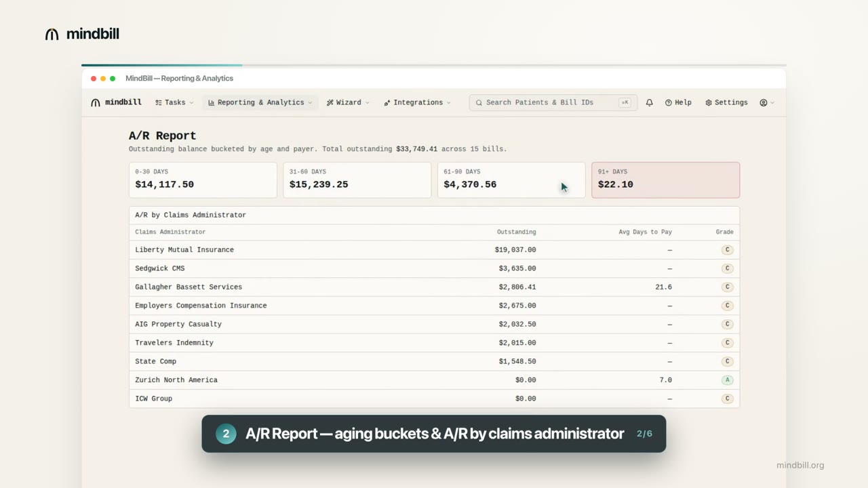Click the $19,037.00 outstanding amount

(x=515, y=250)
